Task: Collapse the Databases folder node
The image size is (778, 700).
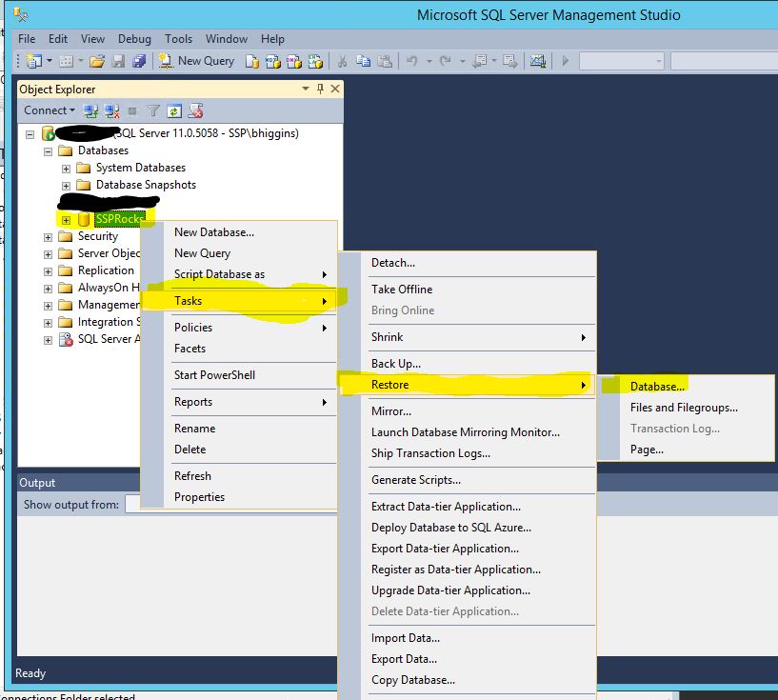Action: (x=49, y=151)
